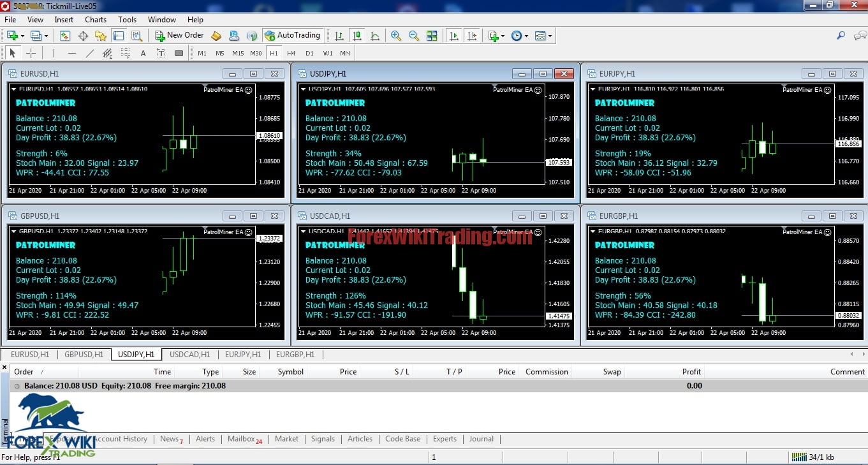Switch chart to Line Chart style
This screenshot has width=868, height=465.
coord(375,36)
